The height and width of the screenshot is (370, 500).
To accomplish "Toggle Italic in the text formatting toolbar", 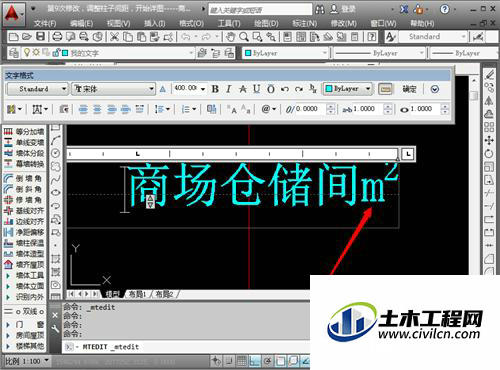I will coord(229,89).
